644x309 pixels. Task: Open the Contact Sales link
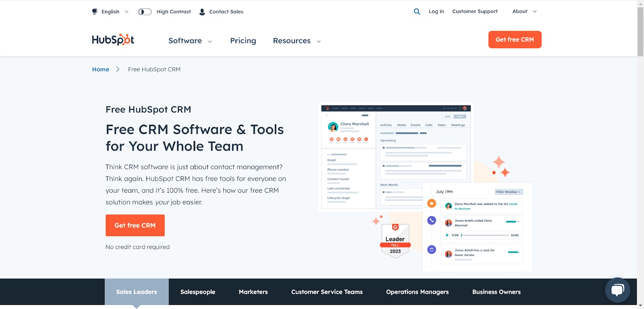pos(226,12)
